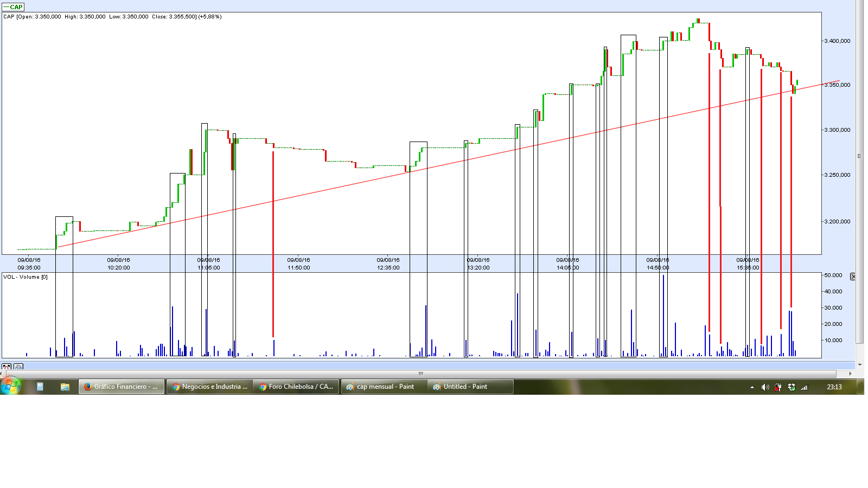Screen dimensions: 868x488
Task: Click the horizontal scrollbar thumb grip
Action: [x=420, y=374]
